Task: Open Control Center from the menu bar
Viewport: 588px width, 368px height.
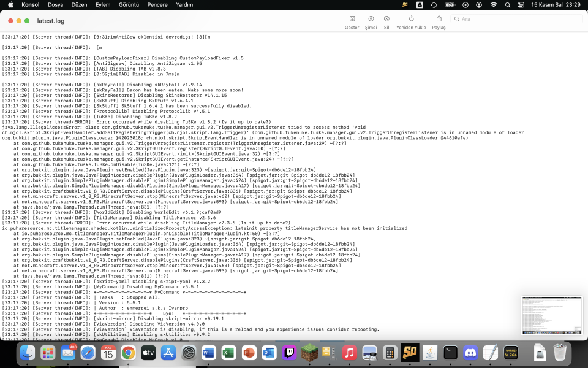Action: 521,5
